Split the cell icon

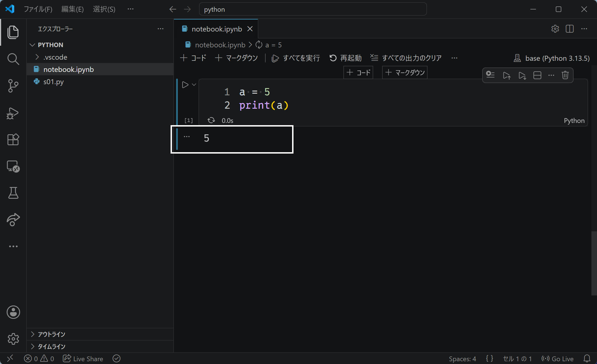tap(537, 75)
